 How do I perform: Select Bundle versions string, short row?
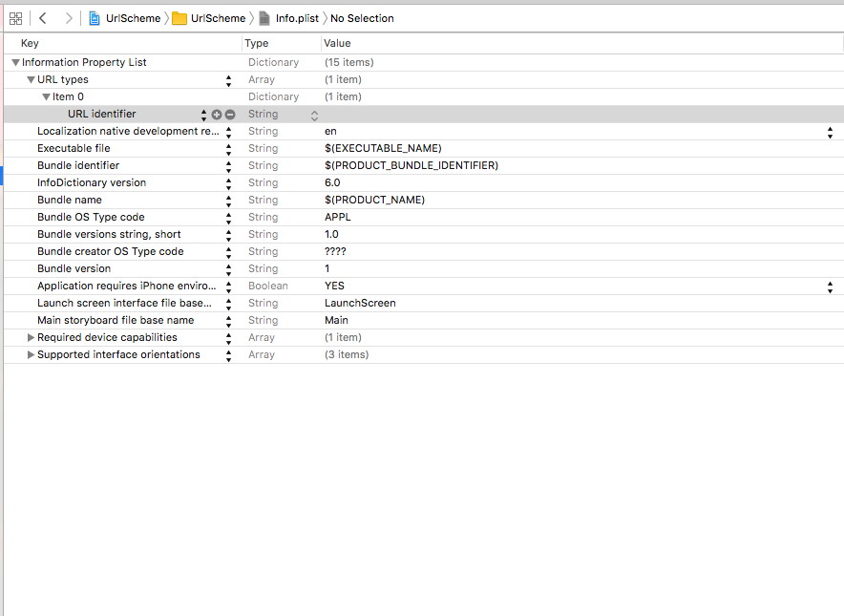[424, 235]
